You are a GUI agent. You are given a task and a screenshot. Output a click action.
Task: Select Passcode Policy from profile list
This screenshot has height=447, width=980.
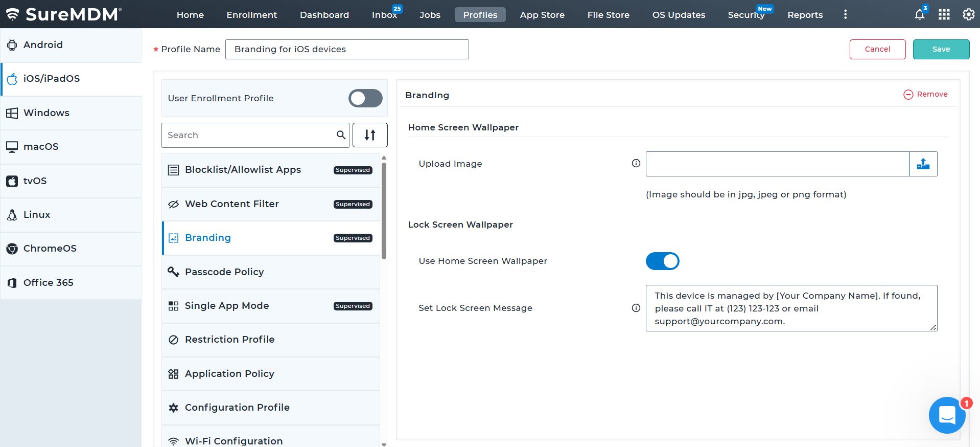271,272
